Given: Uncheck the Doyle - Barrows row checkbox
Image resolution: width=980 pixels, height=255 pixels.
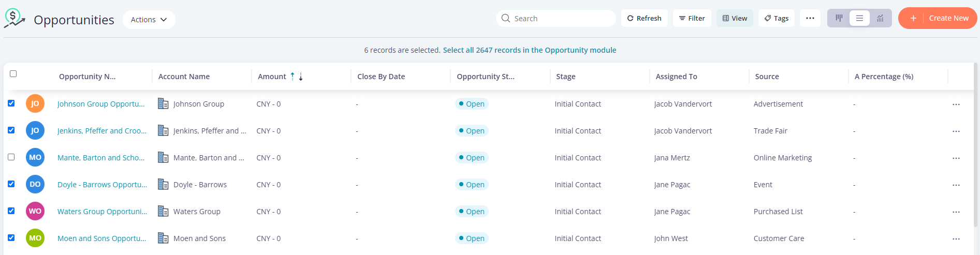Looking at the screenshot, I should click(11, 184).
